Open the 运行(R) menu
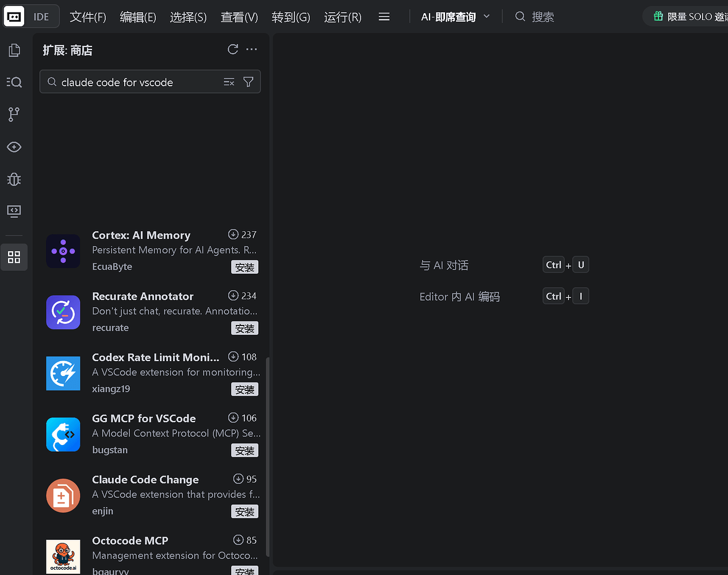The height and width of the screenshot is (575, 728). (x=343, y=17)
